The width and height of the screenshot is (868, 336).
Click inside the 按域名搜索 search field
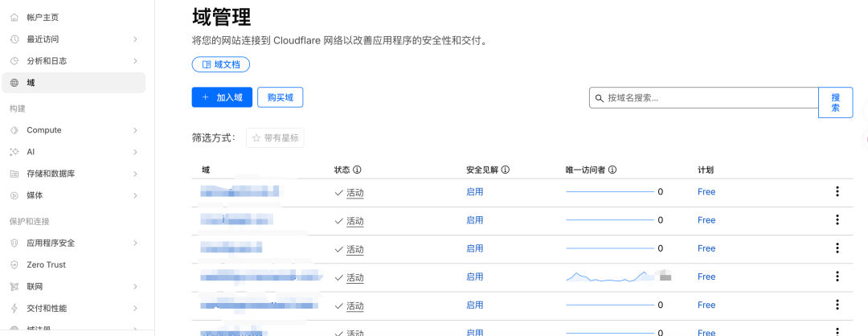click(704, 97)
